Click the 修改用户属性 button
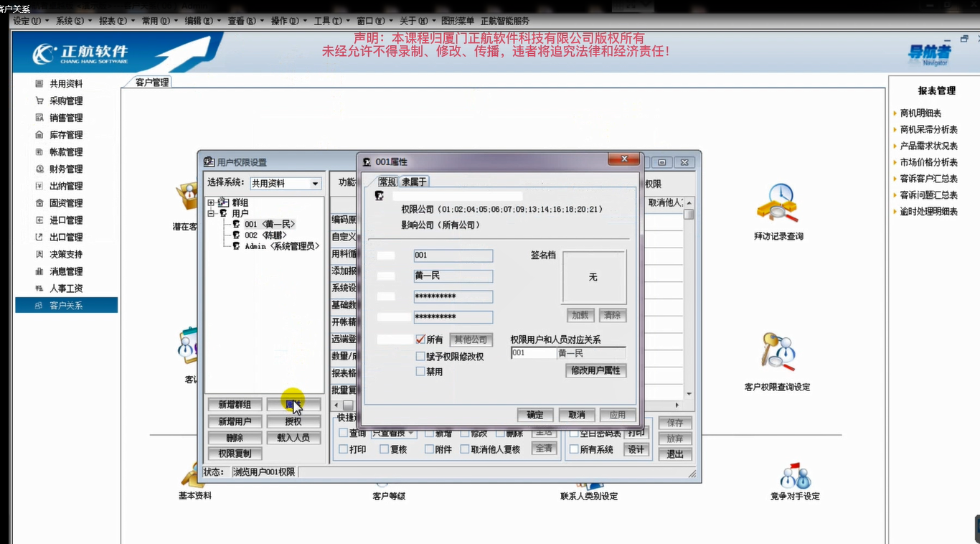 [595, 371]
